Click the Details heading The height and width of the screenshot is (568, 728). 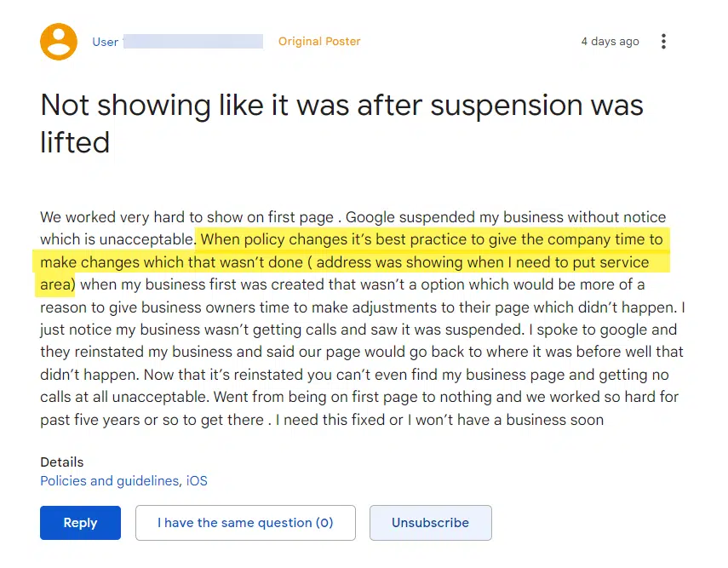[x=62, y=462]
